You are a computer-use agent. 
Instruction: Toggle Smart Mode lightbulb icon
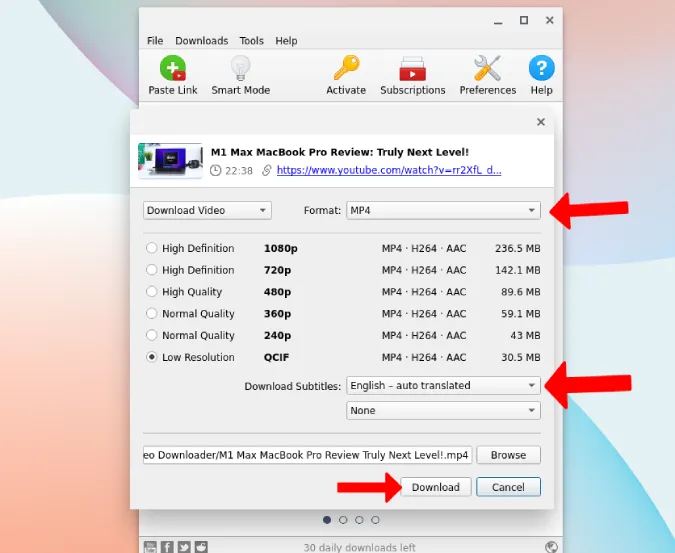point(240,68)
